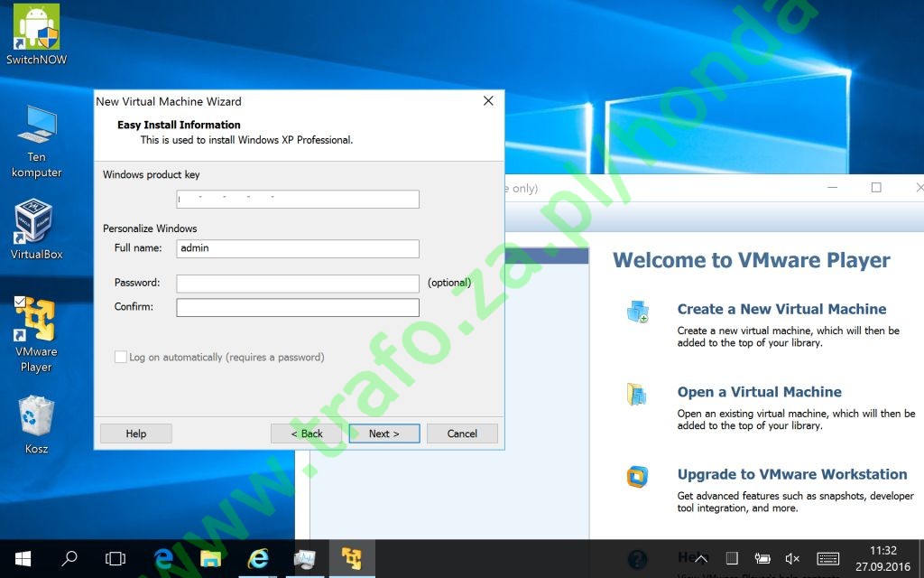Open taskbar Search magnifier

(x=69, y=558)
